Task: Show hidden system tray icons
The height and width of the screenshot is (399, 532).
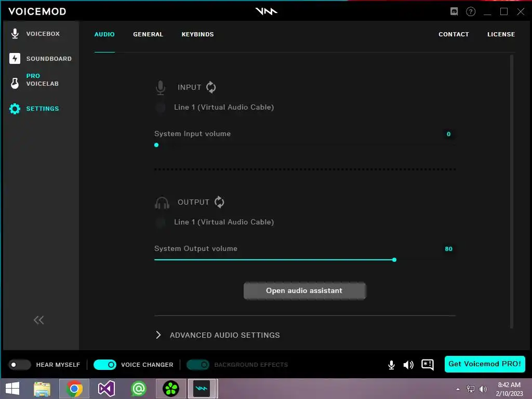Action: (458, 389)
